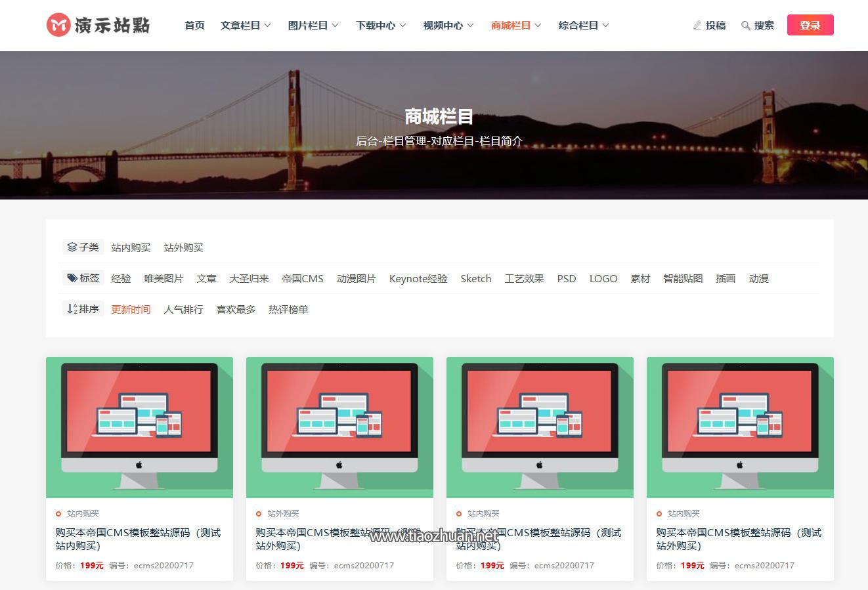Open the first product thumbnail image
The height and width of the screenshot is (590, 868).
(139, 427)
